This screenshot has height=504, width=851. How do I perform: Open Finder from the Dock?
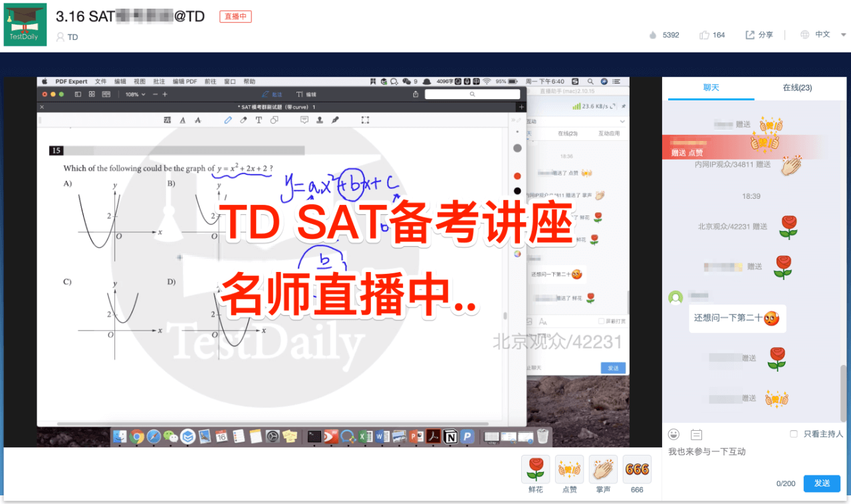[120, 437]
